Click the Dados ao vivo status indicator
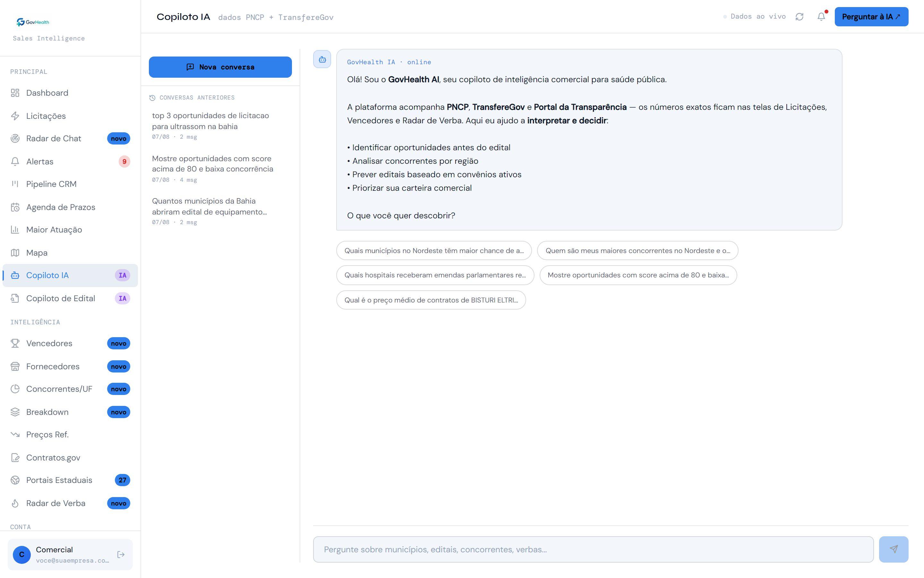Image resolution: width=924 pixels, height=578 pixels. point(754,16)
